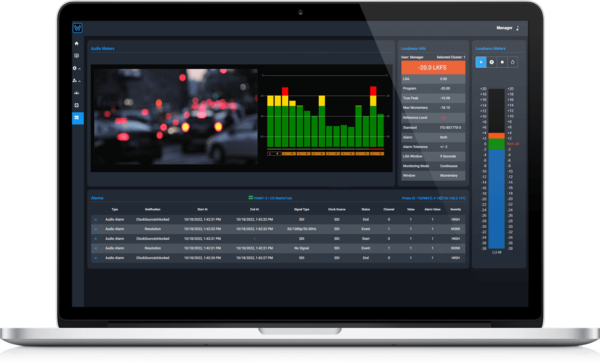Click the end time 10/18/2022, 1:42:27 PM
This screenshot has width=600, height=364.
[x=254, y=258]
